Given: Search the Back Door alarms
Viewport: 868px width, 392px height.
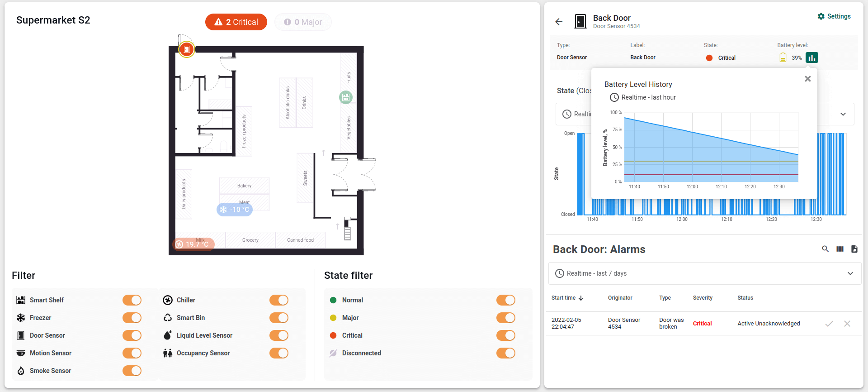Looking at the screenshot, I should 825,249.
